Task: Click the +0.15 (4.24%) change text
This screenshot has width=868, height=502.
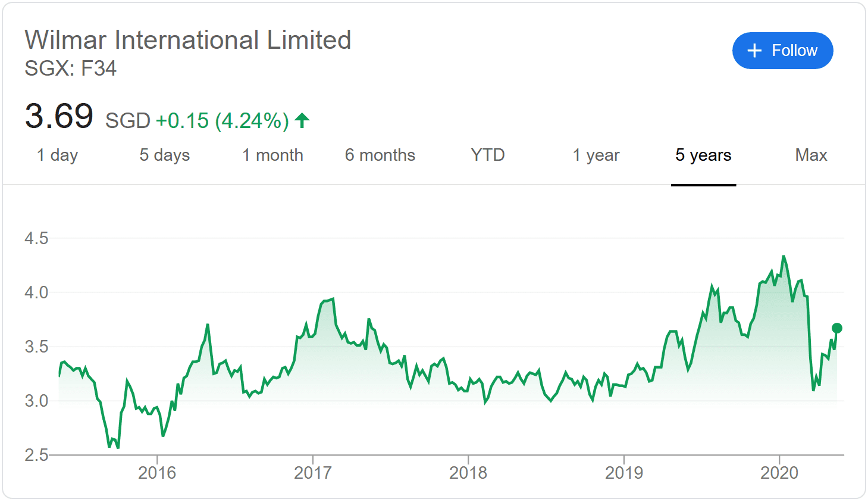Action: [222, 121]
